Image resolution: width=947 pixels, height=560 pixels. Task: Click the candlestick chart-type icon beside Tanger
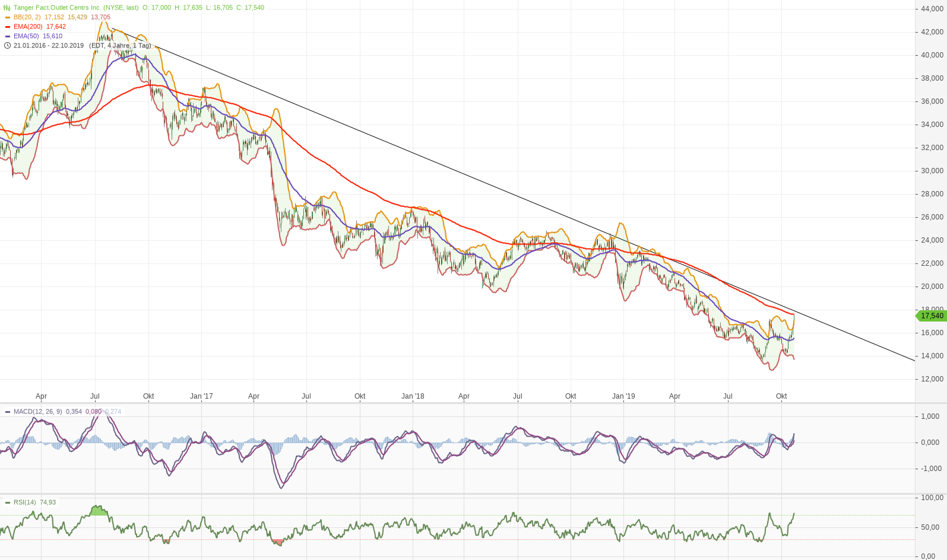pos(7,8)
